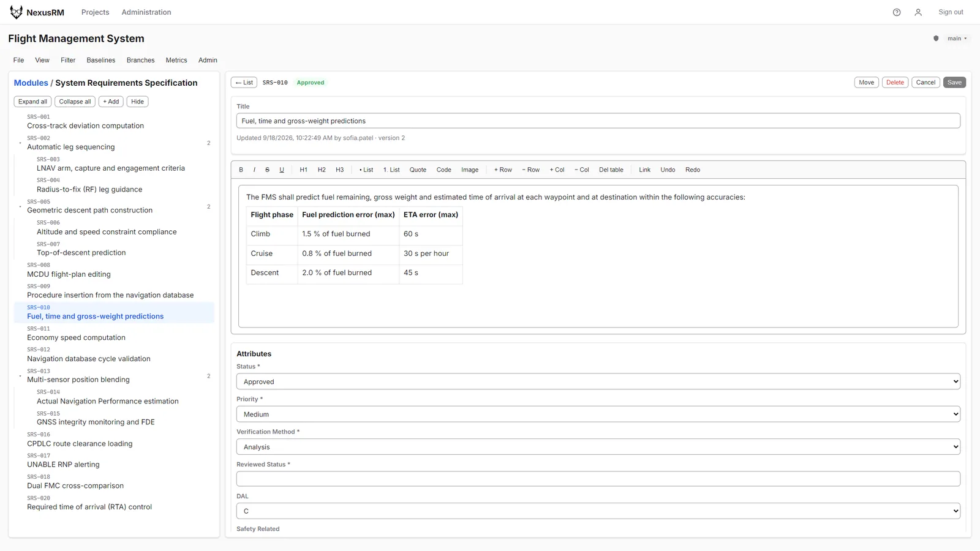Viewport: 980px width, 551px height.
Task: Click the NexusRM fox logo
Action: (x=16, y=12)
